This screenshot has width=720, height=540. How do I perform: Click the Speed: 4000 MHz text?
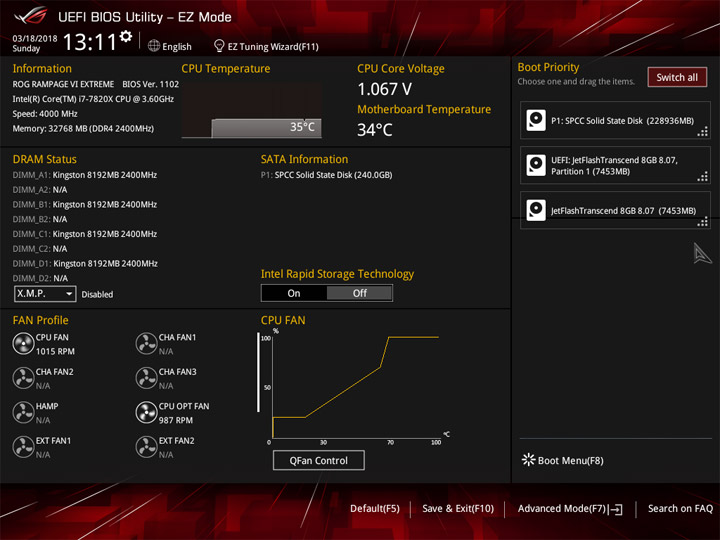[45, 114]
